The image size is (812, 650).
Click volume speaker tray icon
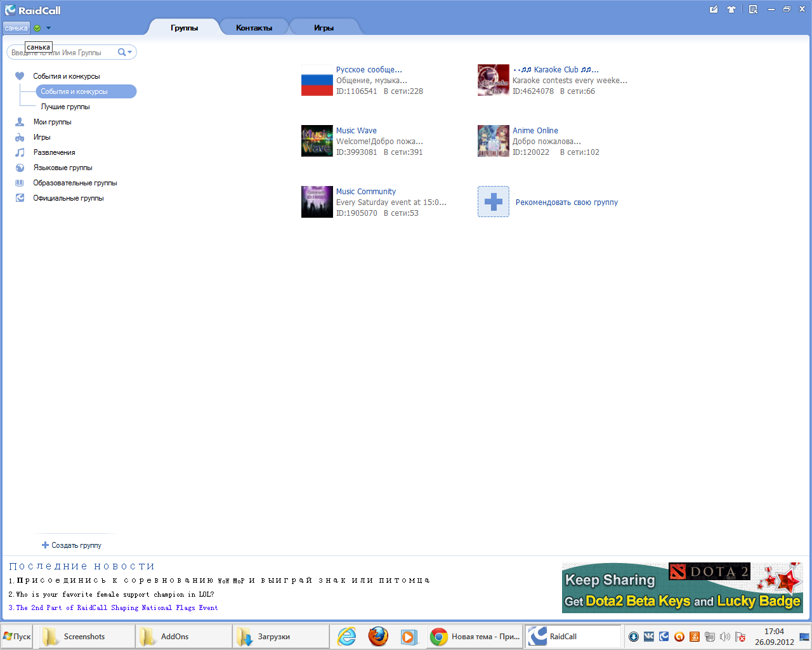tap(725, 637)
